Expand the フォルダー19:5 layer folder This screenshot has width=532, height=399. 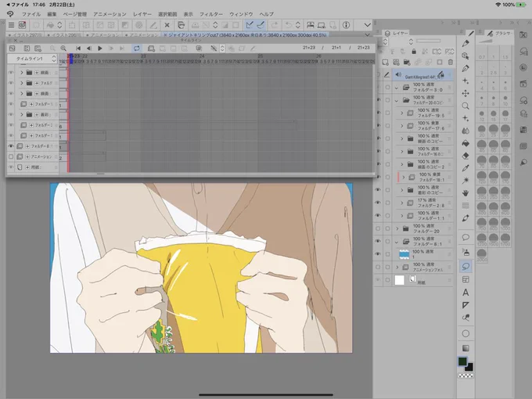pos(401,113)
